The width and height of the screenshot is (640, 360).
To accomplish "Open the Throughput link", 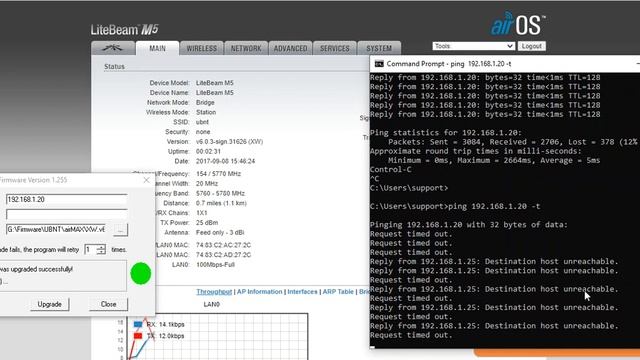I will point(214,292).
